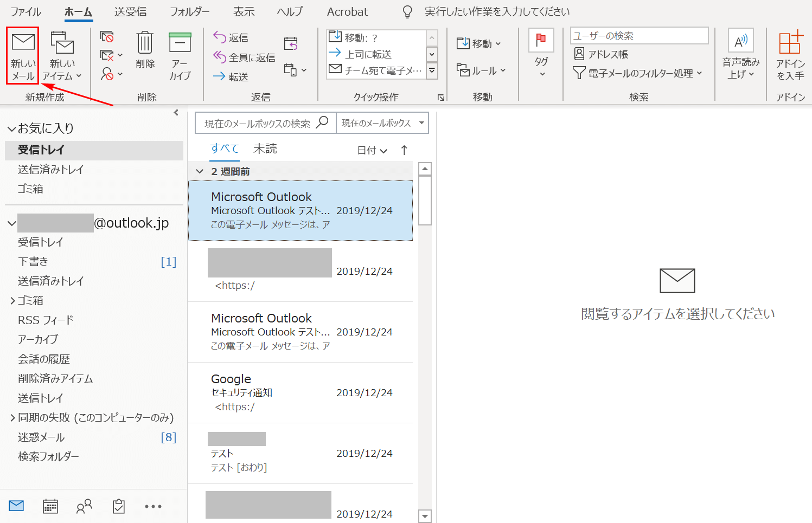This screenshot has width=812, height=523.
Task: Switch to the 表示 tab
Action: [x=244, y=11]
